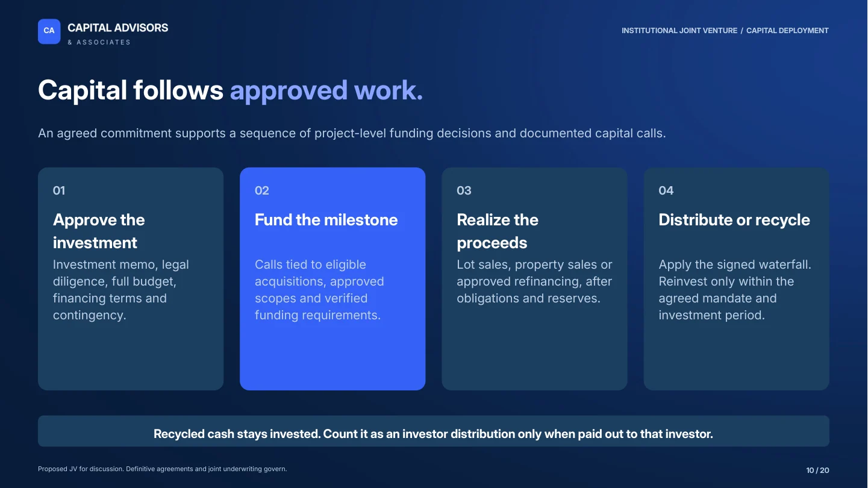Open the 'Distribute or recycle' card
868x488 pixels.
click(737, 279)
